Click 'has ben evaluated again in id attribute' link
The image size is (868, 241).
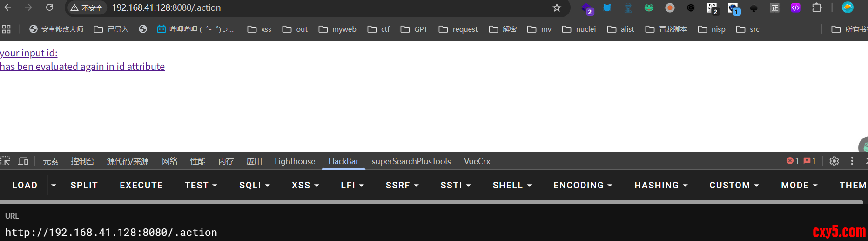pos(82,67)
